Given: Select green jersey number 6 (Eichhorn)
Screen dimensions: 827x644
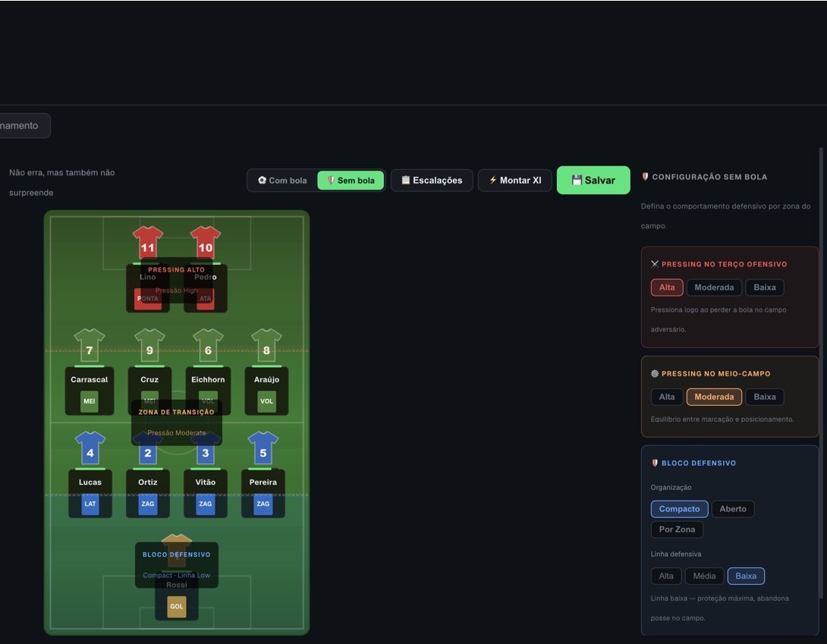Looking at the screenshot, I should click(x=208, y=345).
